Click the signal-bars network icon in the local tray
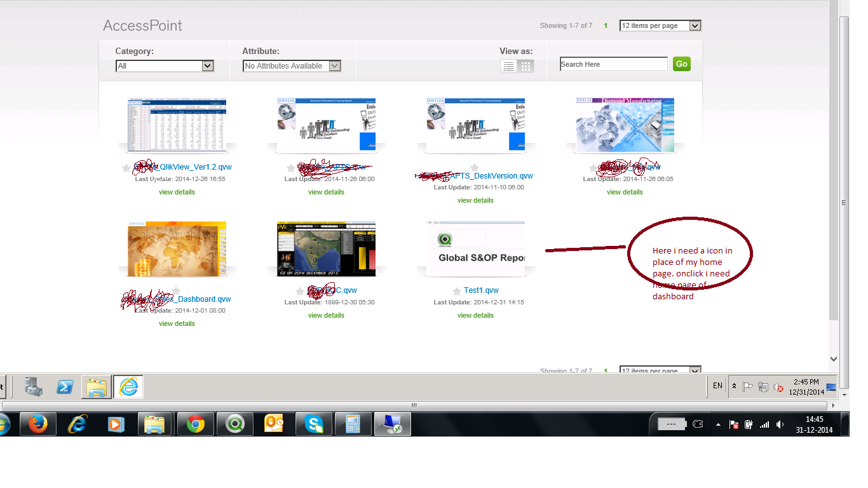868x488 pixels. tap(764, 424)
